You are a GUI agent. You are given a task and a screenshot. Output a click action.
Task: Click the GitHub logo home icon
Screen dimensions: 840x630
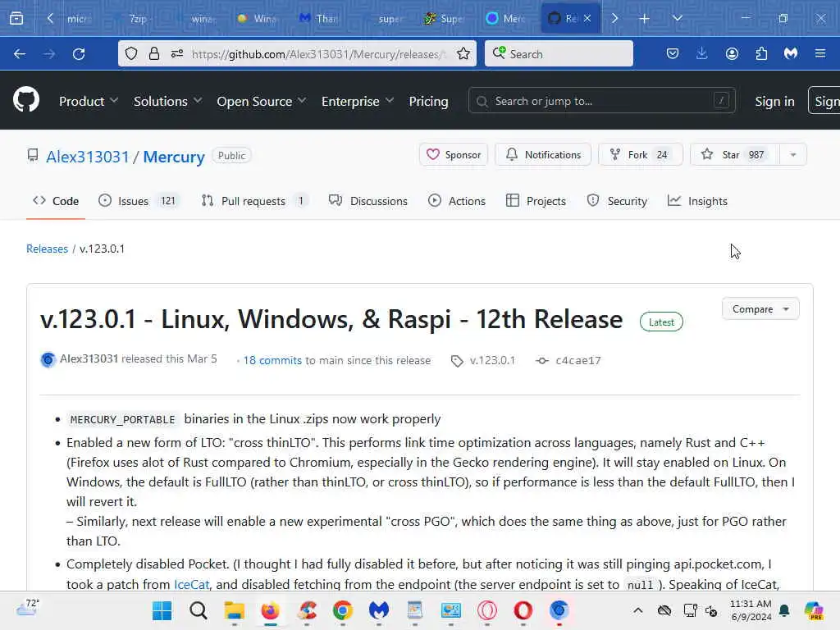tap(25, 99)
